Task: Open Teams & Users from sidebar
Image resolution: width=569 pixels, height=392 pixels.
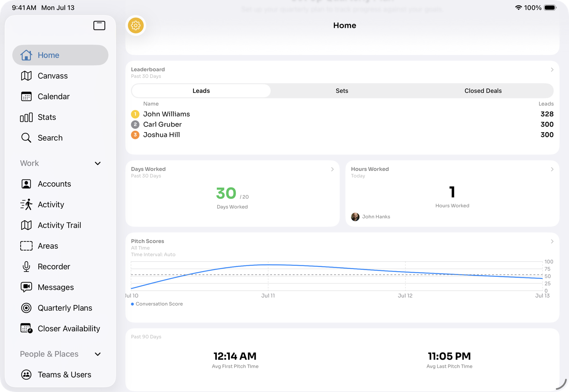Action: 60,375
